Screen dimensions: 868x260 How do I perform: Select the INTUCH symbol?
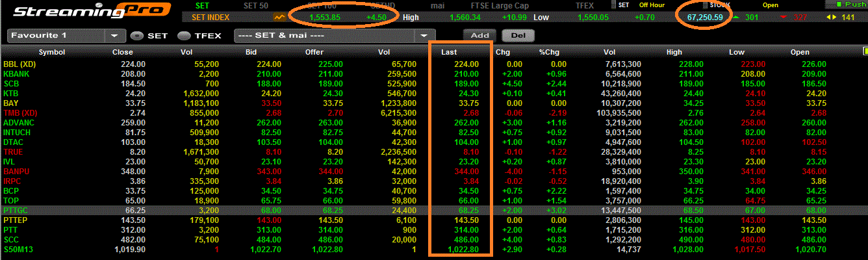click(17, 133)
